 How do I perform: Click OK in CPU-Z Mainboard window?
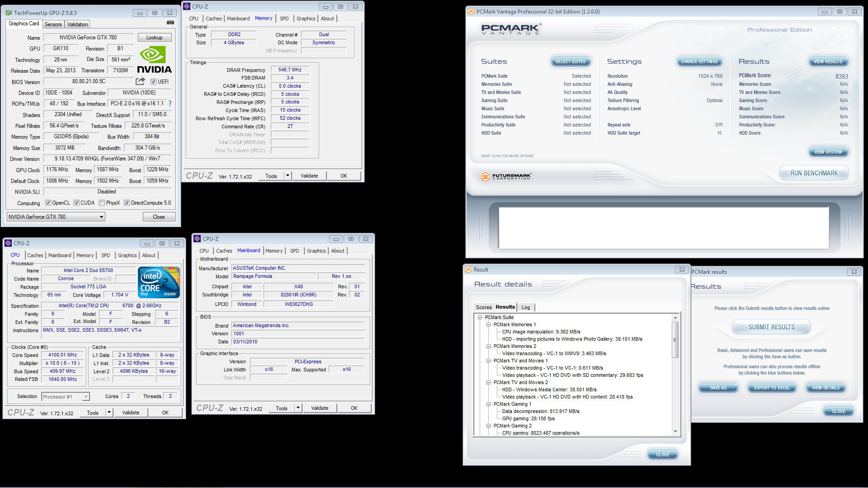(354, 408)
